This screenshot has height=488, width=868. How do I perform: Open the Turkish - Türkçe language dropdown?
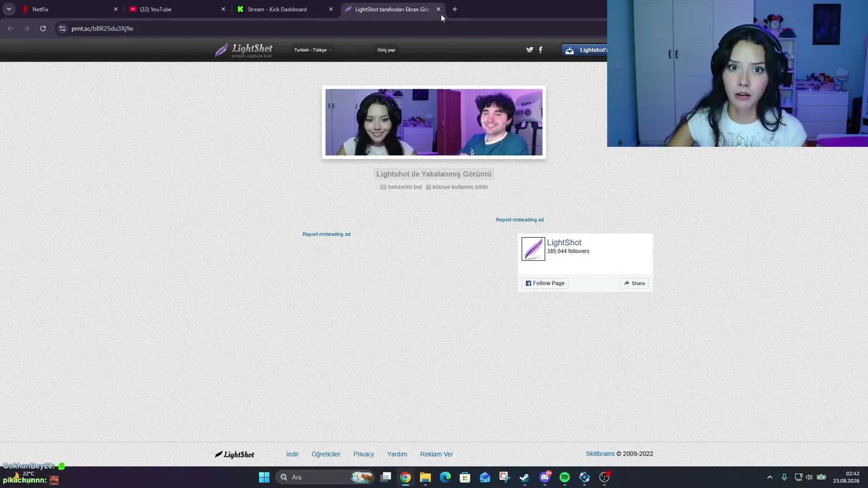click(x=313, y=50)
